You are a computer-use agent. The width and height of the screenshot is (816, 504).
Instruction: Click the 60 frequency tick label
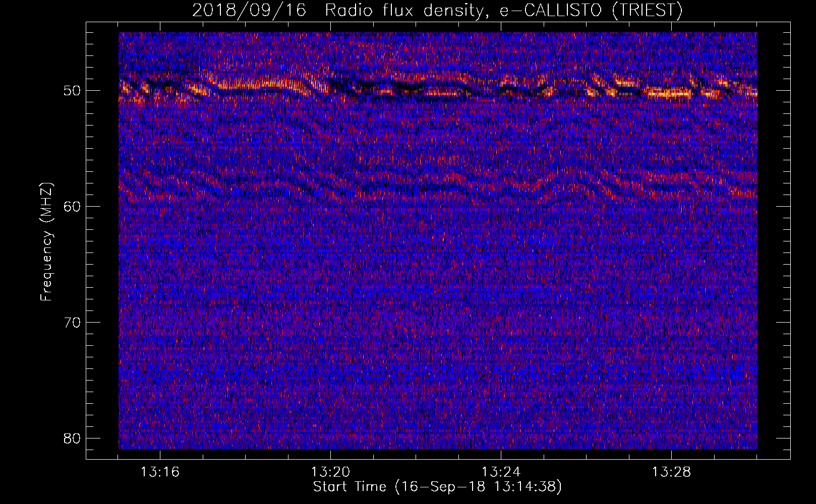[x=73, y=207]
